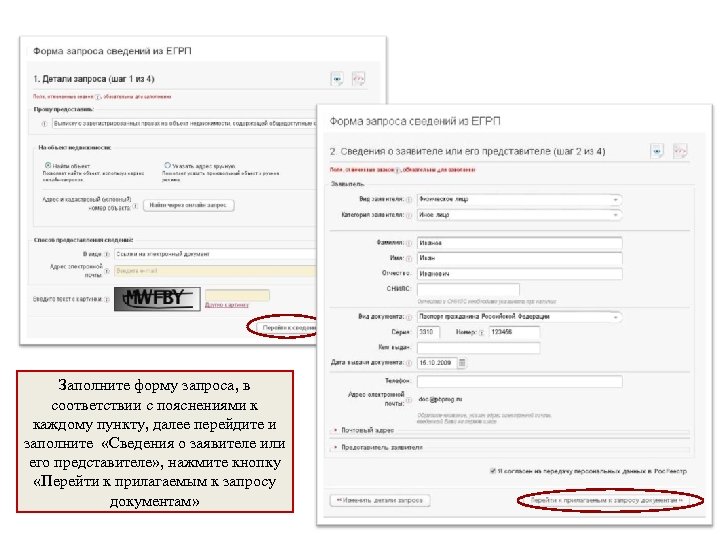Screen dimensions: 720x540
Task: Open the В виде delivery method dropdown
Action: click(215, 254)
